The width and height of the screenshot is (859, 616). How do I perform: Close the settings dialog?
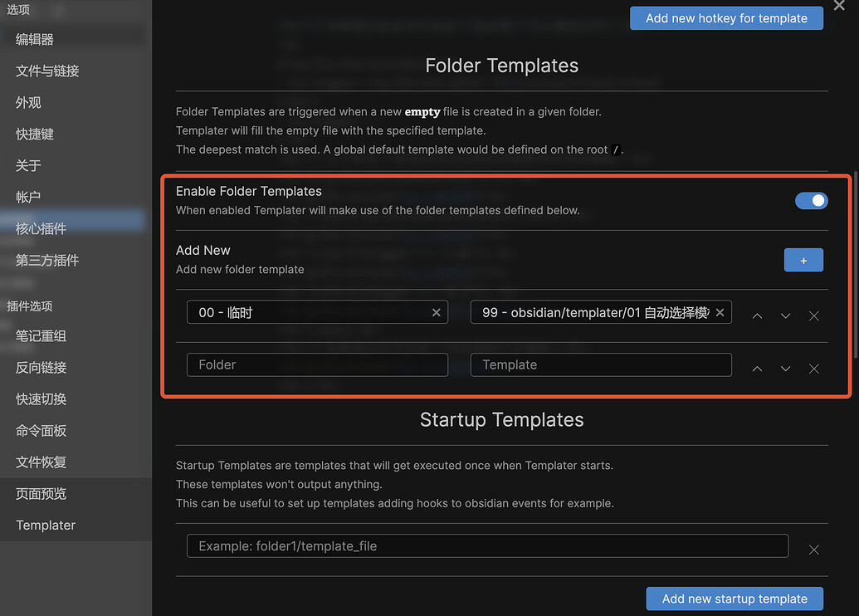839,6
